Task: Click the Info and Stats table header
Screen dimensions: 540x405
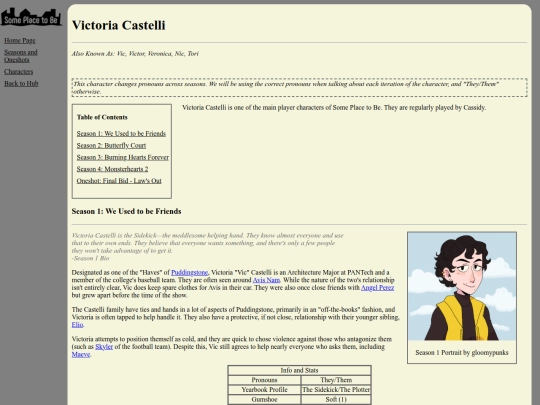Action: pos(299,371)
